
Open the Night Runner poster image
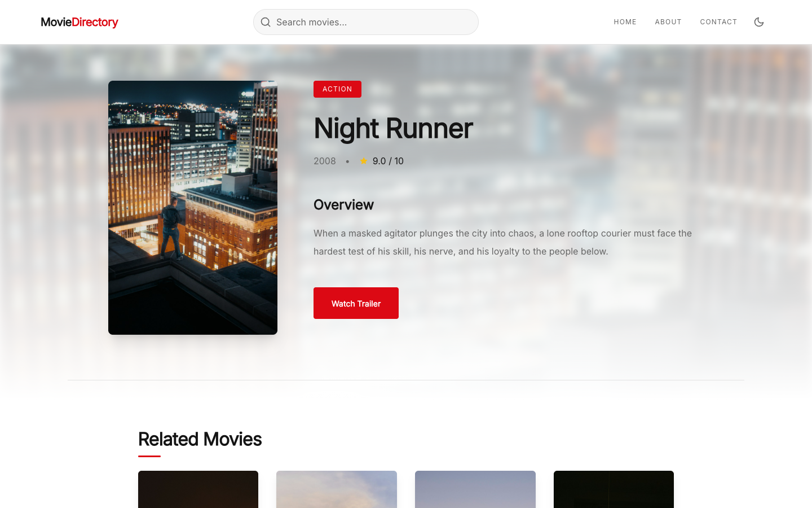tap(193, 208)
